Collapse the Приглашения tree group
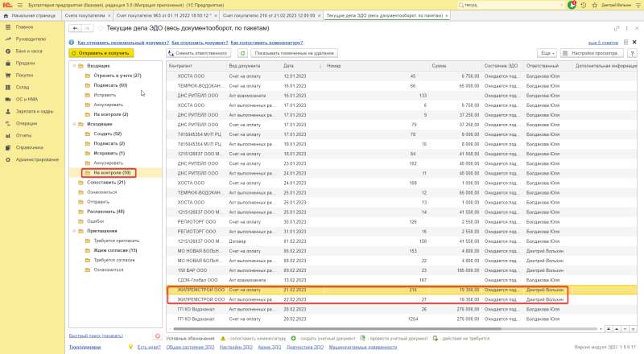 pyautogui.click(x=74, y=231)
